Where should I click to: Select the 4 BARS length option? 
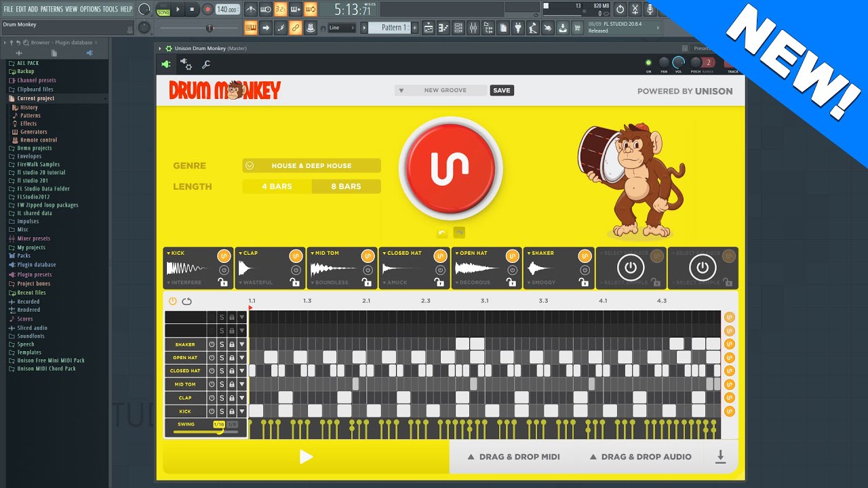[x=277, y=186]
